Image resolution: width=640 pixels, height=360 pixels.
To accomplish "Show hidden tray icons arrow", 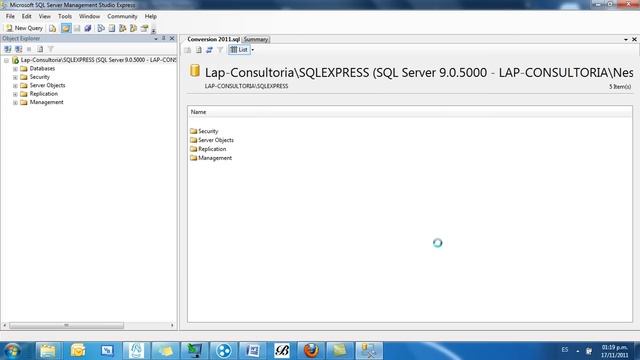I will click(578, 351).
